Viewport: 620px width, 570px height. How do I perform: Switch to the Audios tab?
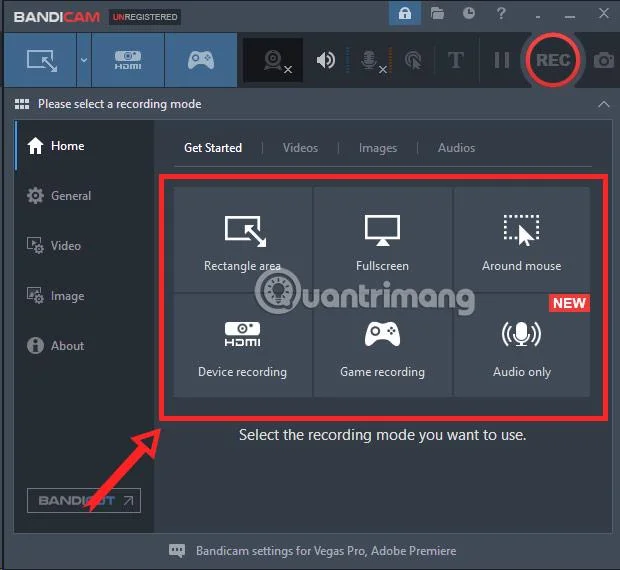click(x=456, y=148)
